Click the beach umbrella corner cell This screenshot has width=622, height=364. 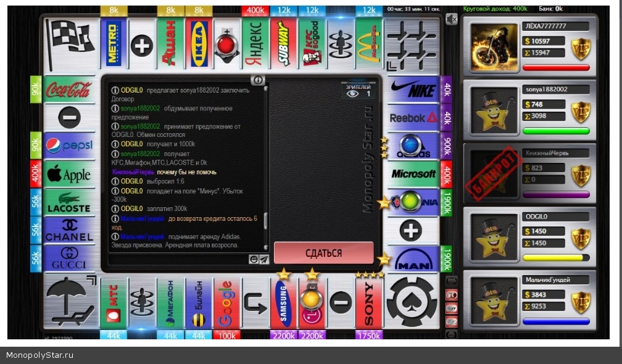click(71, 302)
